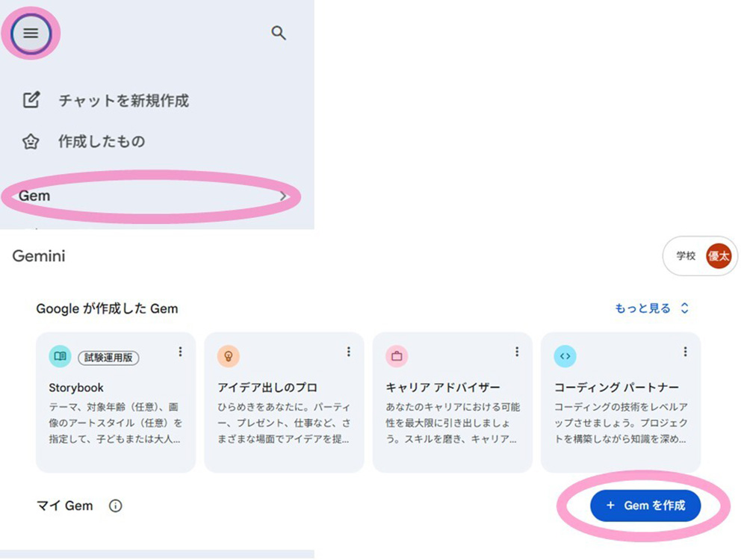The image size is (747, 560).
Task: Click the Gemini logo text
Action: 39,255
